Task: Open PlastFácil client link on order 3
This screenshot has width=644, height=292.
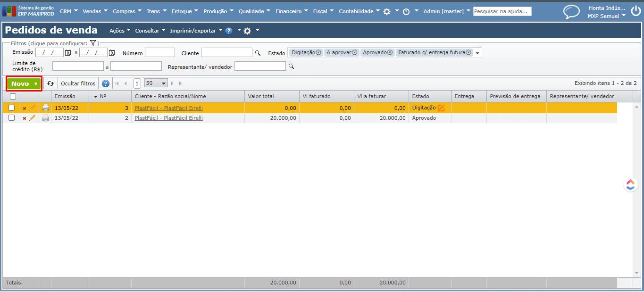Action: 168,108
